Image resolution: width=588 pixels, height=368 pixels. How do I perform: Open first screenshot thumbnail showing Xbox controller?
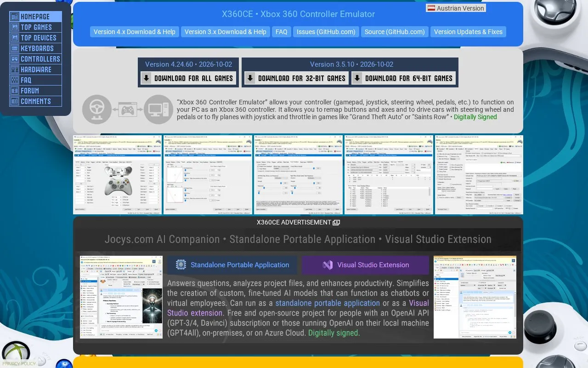click(x=117, y=175)
